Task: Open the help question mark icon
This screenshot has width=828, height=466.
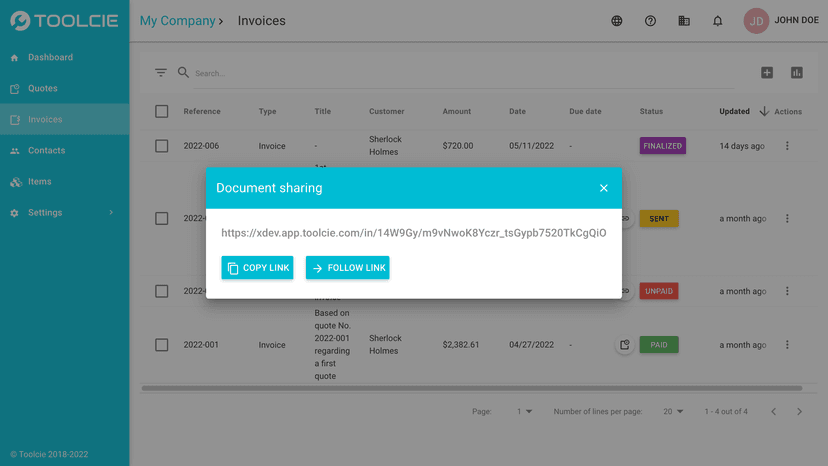Action: [x=650, y=21]
